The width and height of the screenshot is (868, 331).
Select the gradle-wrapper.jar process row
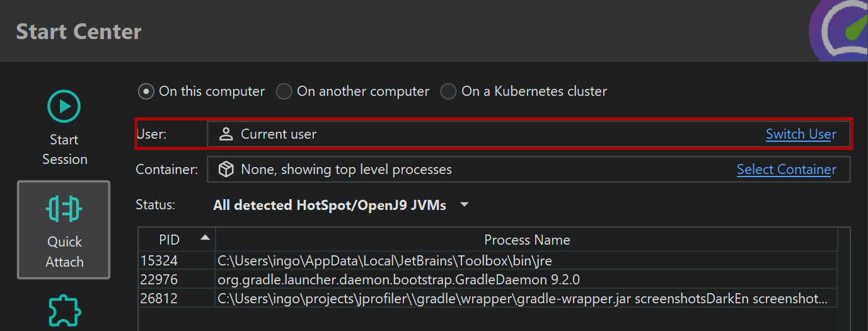[522, 298]
